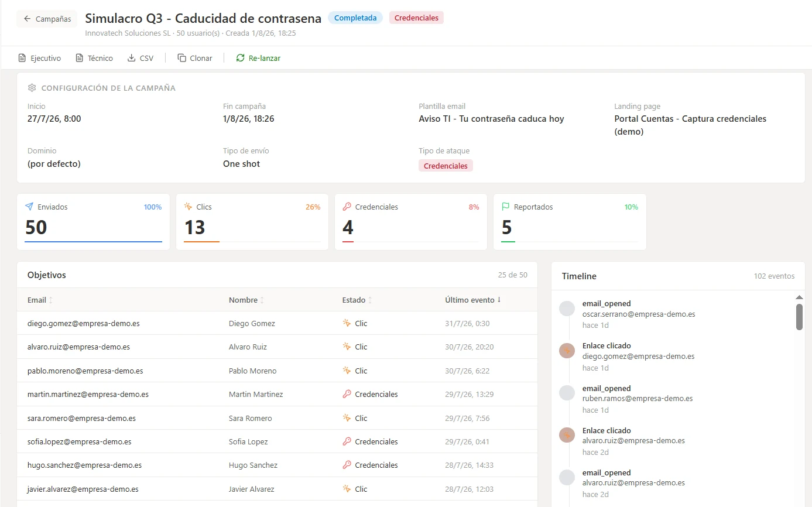Click the gear icon in Configuración de la campaña
812x507 pixels.
click(32, 88)
